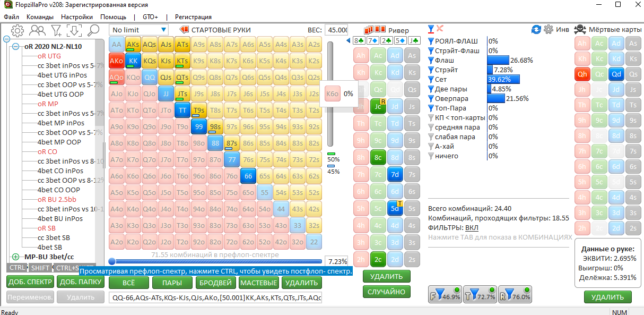The image size is (644, 315).
Task: Click the range text input field
Action: click(x=215, y=298)
